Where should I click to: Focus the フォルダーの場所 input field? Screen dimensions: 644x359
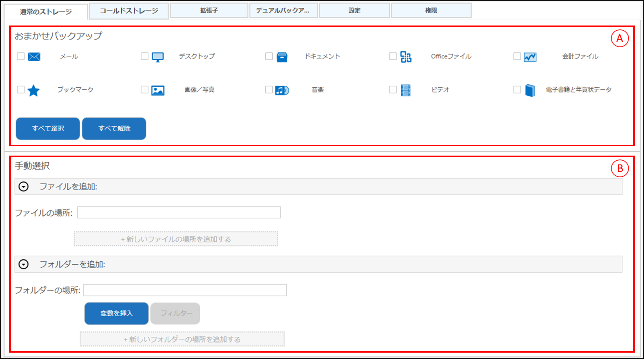(x=185, y=290)
